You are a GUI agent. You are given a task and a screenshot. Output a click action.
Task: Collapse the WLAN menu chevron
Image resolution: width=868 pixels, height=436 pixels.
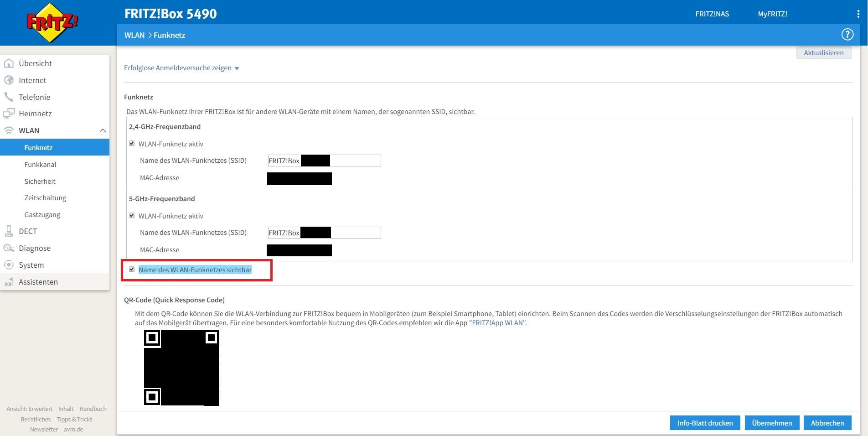coord(103,130)
